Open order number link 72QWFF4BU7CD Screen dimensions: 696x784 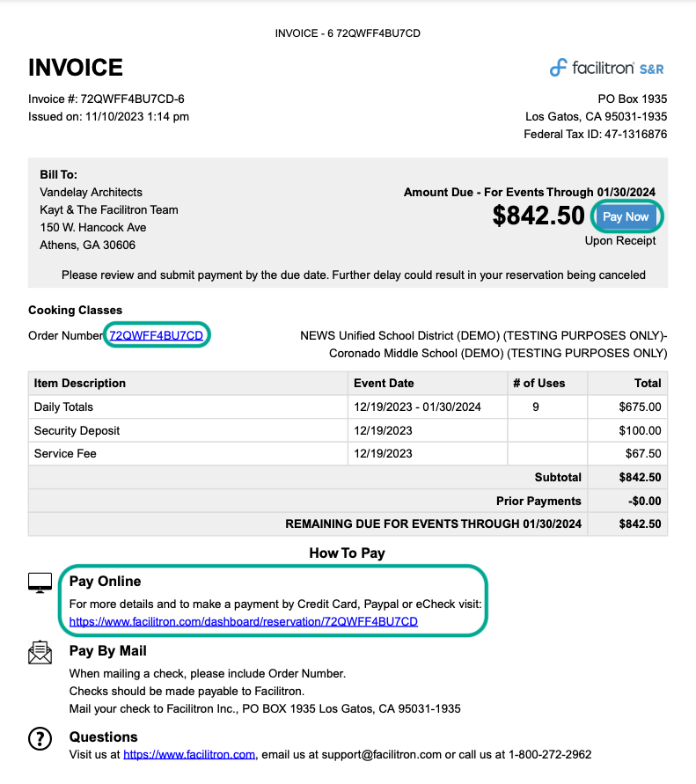tap(156, 335)
